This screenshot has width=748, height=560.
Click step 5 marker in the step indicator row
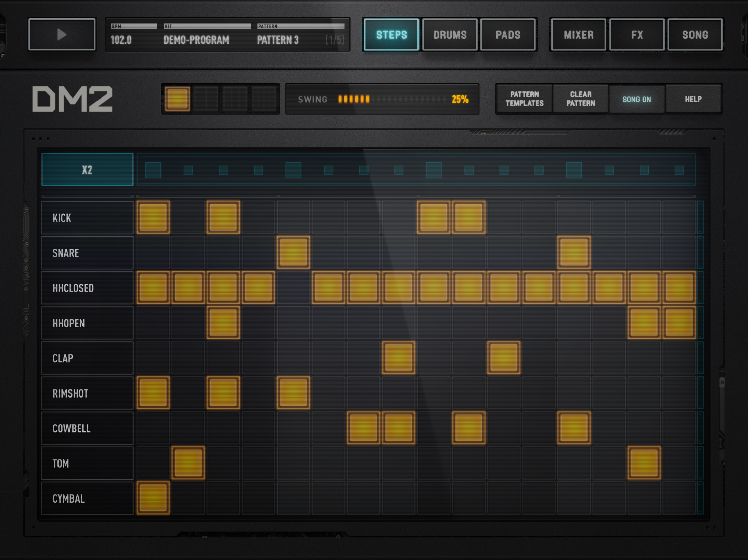pos(293,170)
